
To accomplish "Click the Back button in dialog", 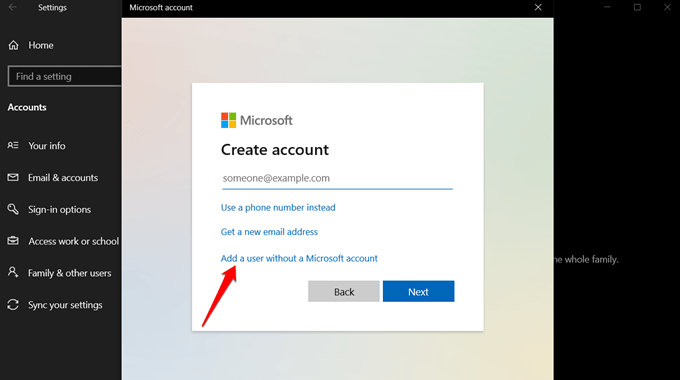I will tap(344, 292).
